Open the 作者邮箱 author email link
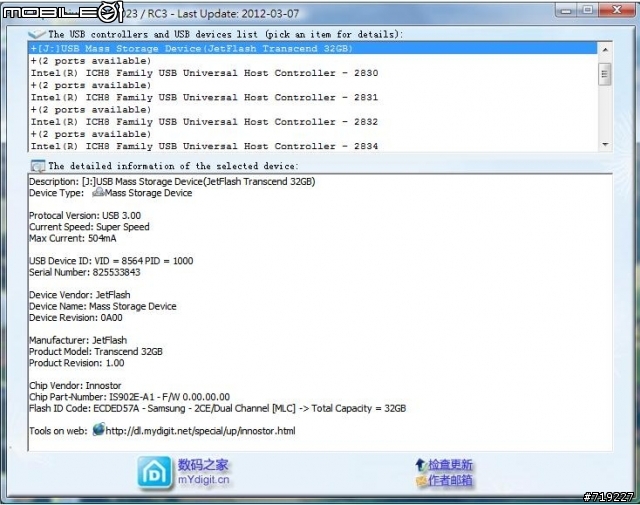Image resolution: width=640 pixels, height=505 pixels. coord(450,481)
